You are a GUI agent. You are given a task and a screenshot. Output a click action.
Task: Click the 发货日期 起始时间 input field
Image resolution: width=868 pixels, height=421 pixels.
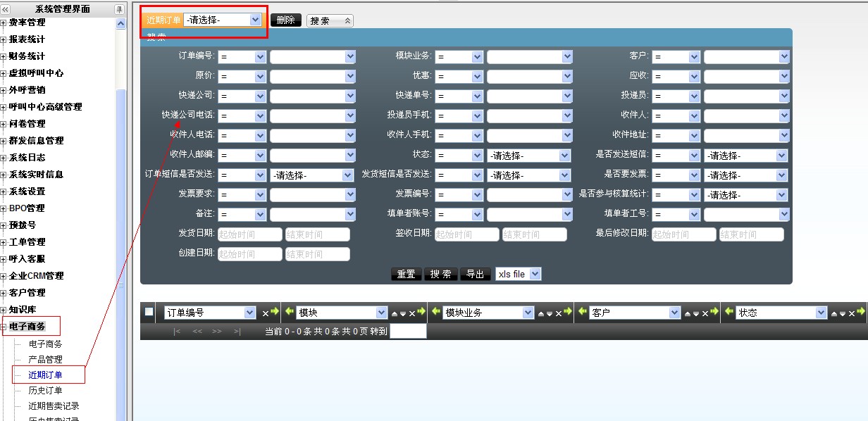[x=249, y=234]
